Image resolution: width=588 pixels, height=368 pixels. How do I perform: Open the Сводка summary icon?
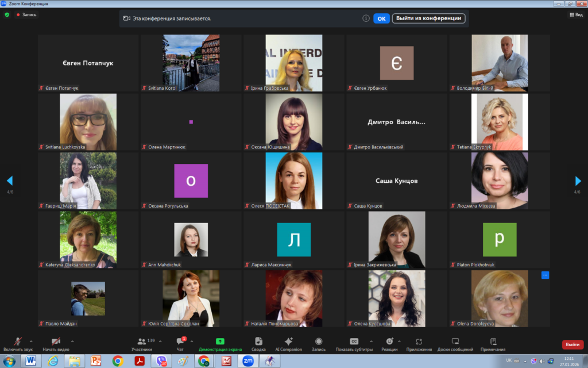tap(258, 343)
